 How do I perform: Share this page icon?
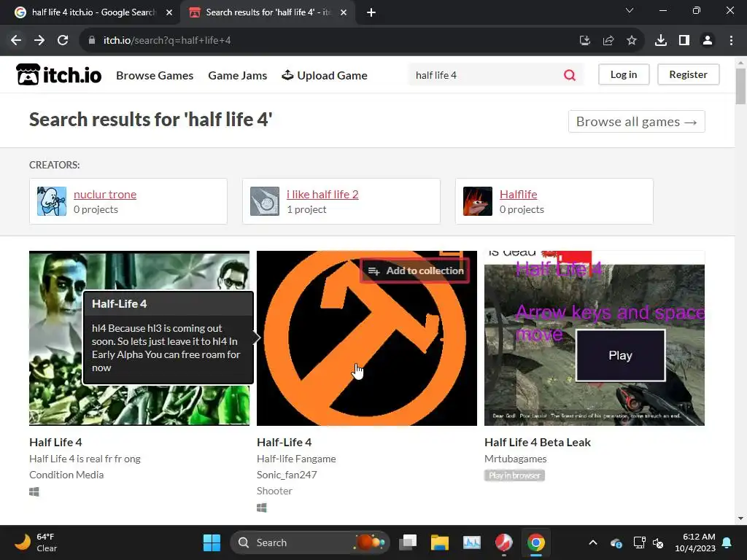click(x=608, y=41)
